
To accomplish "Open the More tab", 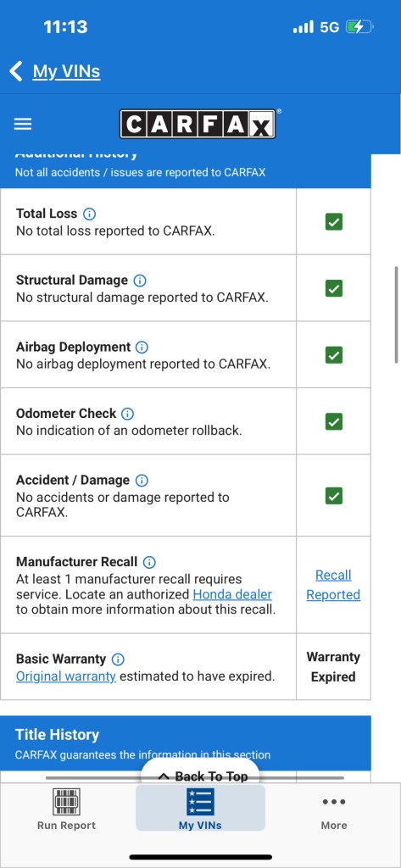I will coord(334,813).
